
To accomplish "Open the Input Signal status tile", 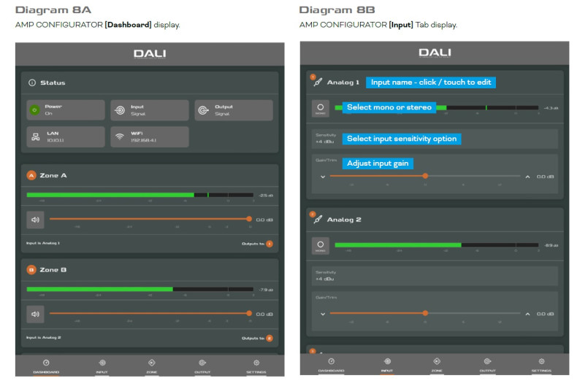I will point(150,110).
